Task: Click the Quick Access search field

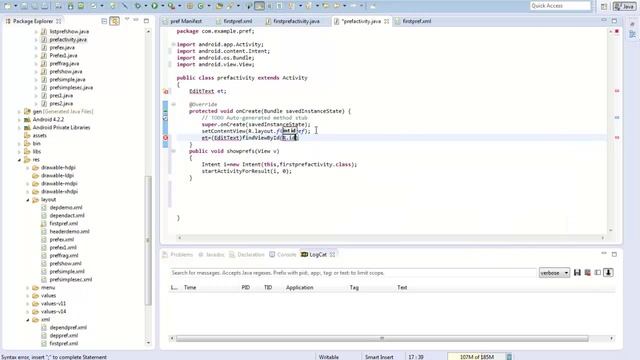Action: point(560,6)
